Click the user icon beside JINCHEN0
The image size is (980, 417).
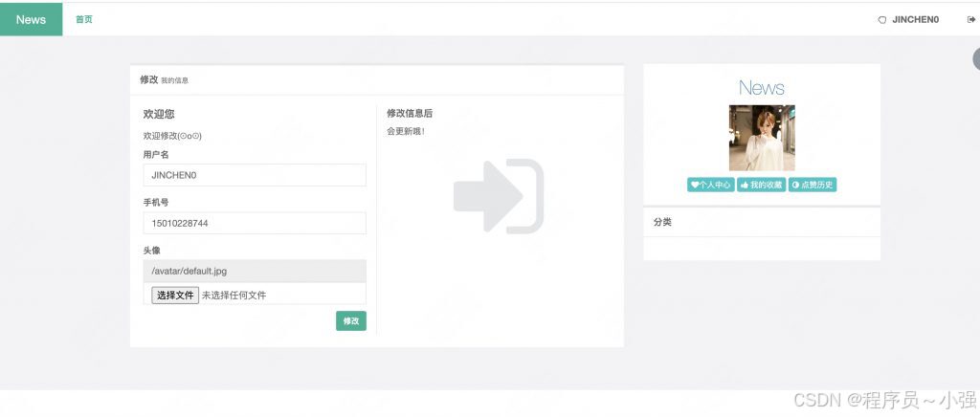tap(881, 20)
